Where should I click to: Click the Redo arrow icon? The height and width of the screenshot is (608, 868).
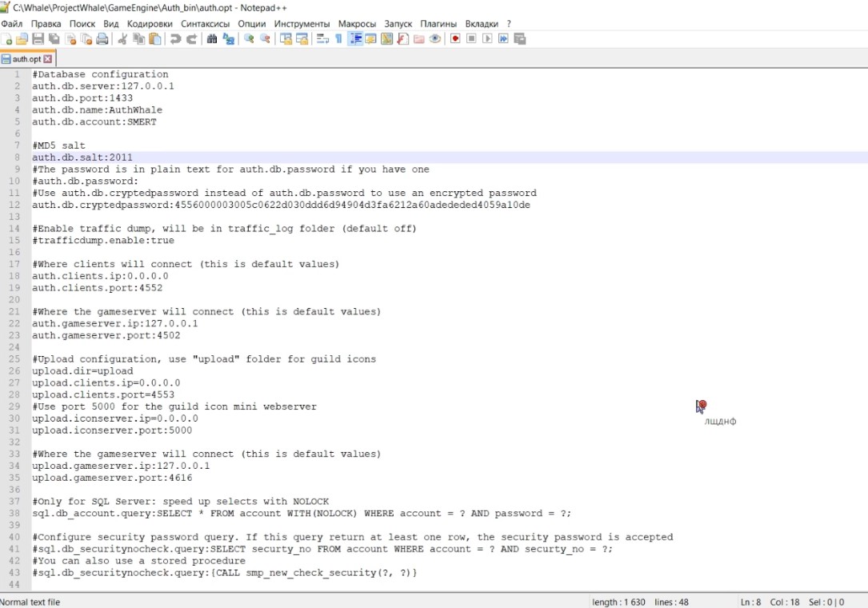point(191,38)
